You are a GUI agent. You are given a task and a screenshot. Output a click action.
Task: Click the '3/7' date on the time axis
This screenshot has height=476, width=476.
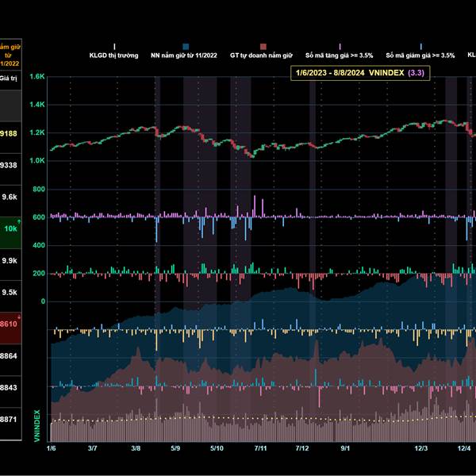[x=93, y=448]
